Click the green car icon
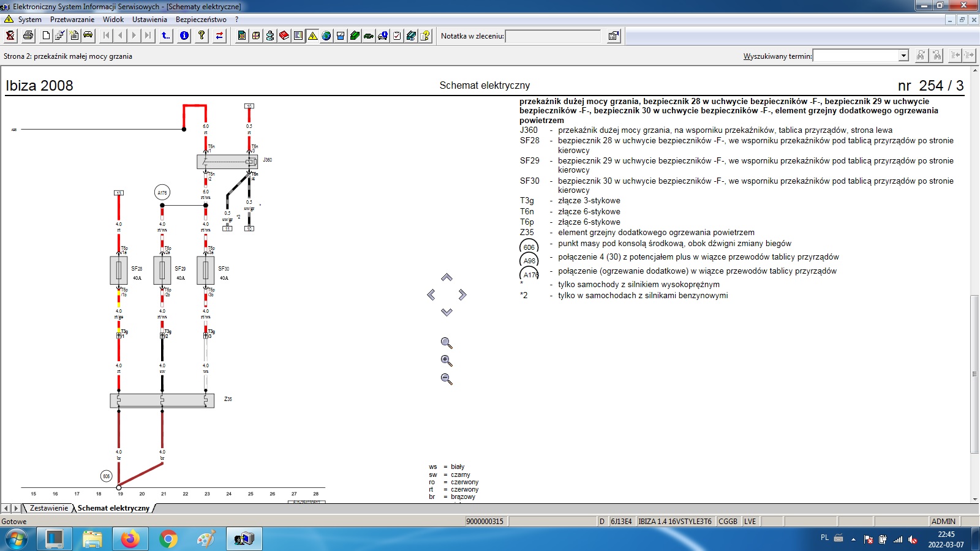 (x=369, y=36)
